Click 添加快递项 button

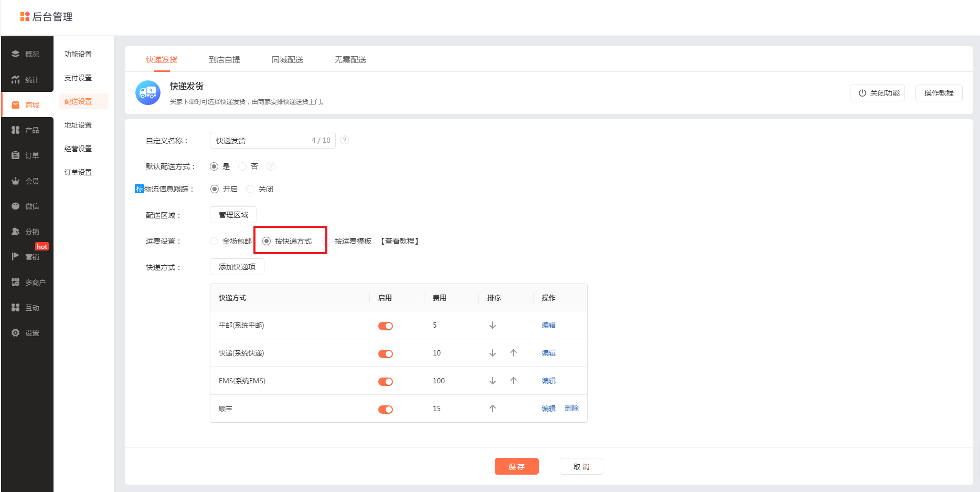pyautogui.click(x=237, y=267)
